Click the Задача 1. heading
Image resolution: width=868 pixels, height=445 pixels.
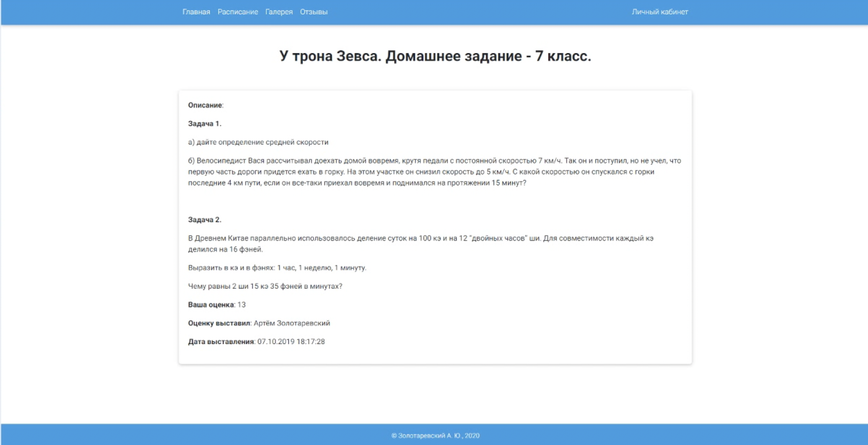(205, 123)
